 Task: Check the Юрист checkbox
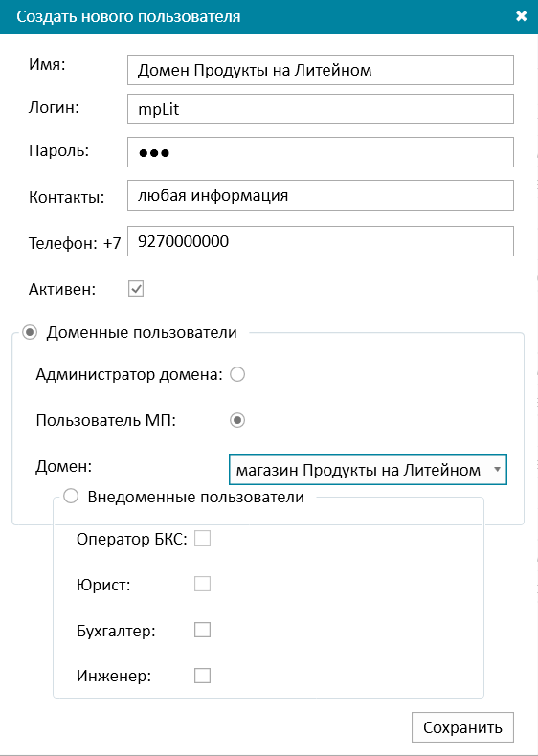202,584
